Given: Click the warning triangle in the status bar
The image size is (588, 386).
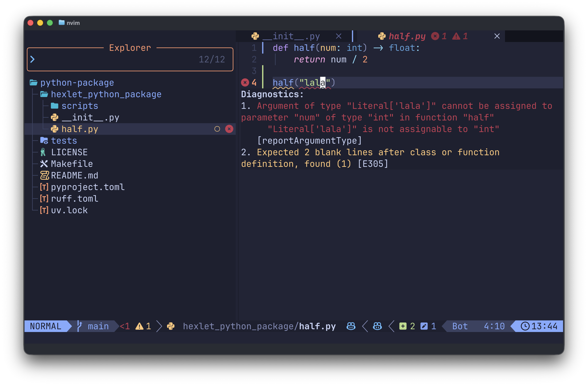Looking at the screenshot, I should click(x=139, y=326).
